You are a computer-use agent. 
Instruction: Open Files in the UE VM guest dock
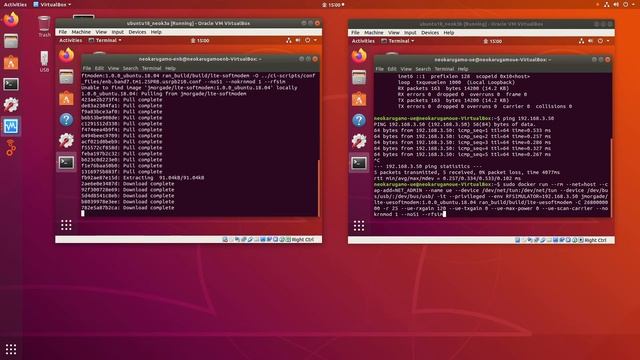359,78
